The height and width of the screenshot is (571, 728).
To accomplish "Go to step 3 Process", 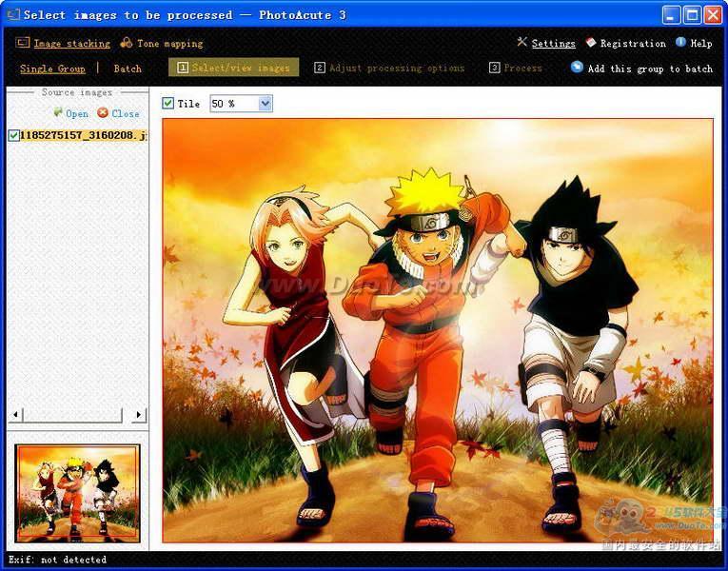I will [516, 68].
